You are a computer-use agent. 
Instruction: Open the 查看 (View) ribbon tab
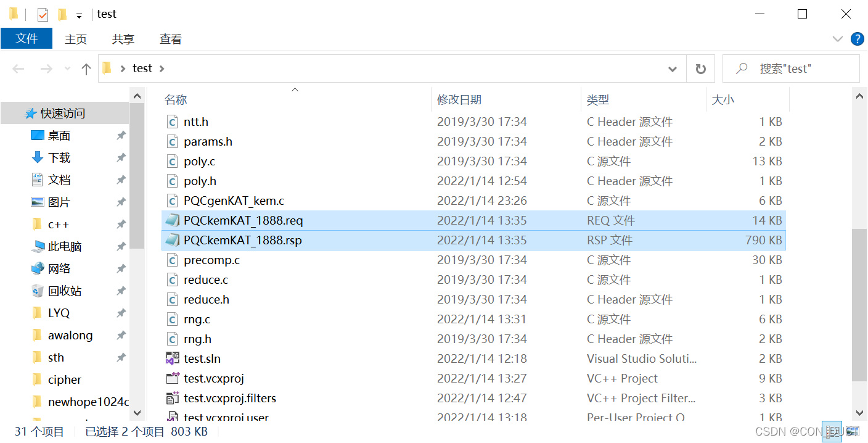click(x=171, y=39)
